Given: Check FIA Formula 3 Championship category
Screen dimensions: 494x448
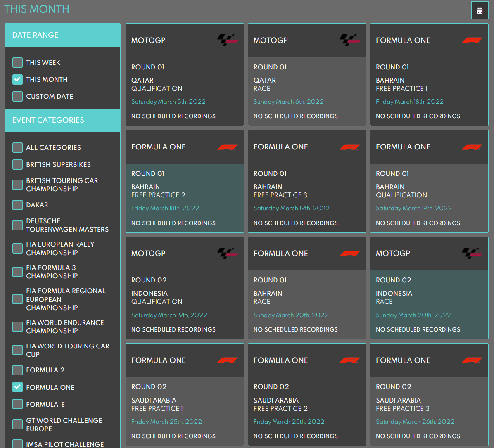Looking at the screenshot, I should pyautogui.click(x=17, y=272).
